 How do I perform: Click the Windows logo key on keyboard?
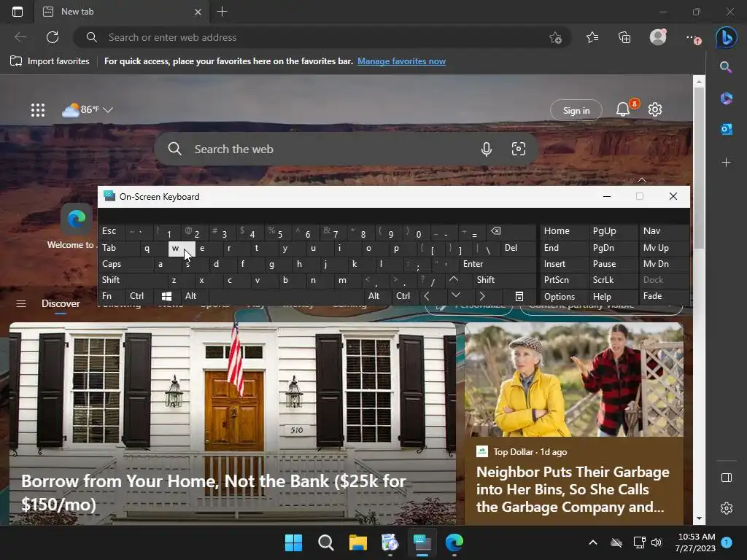(167, 296)
